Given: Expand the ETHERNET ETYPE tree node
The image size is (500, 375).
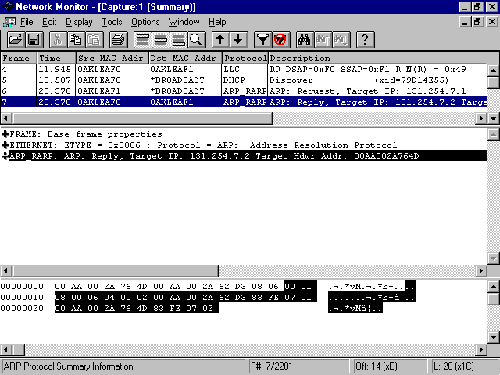Looking at the screenshot, I should 5,145.
